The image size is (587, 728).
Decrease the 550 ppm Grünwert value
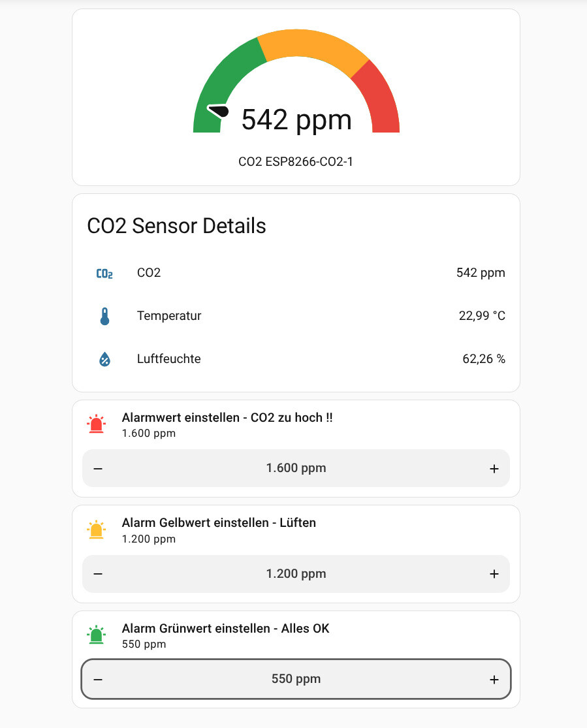click(x=98, y=679)
